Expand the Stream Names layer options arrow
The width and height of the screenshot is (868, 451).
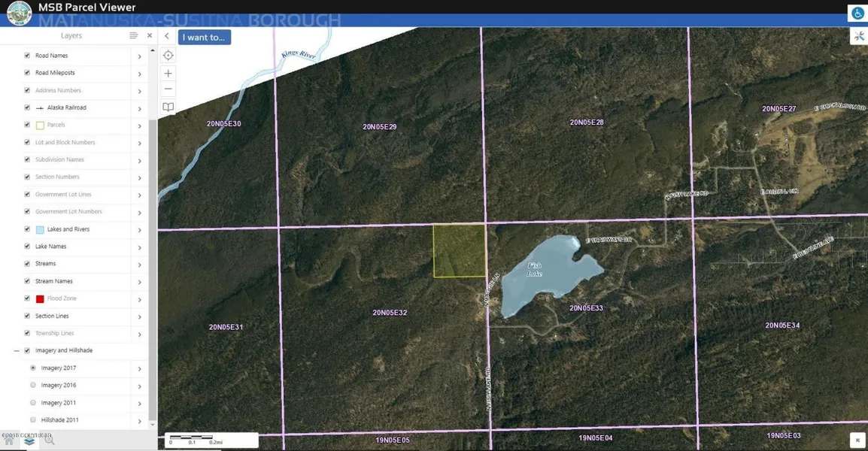point(139,282)
